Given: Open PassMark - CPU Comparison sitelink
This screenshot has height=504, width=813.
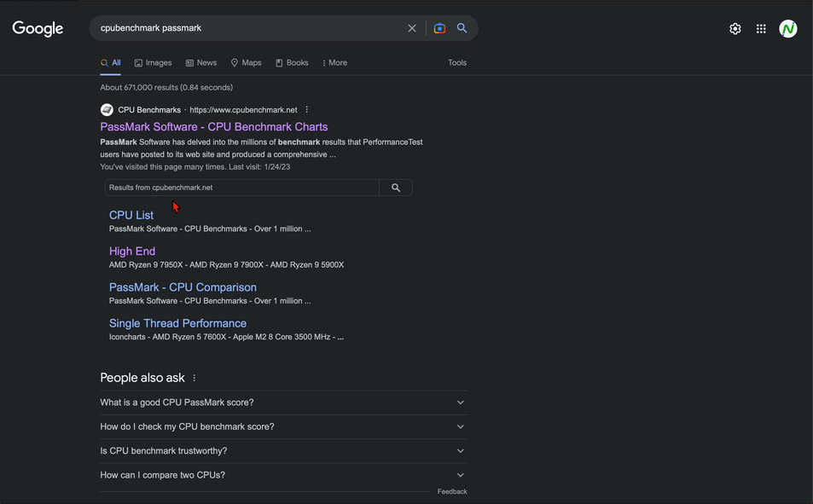Looking at the screenshot, I should 183,287.
